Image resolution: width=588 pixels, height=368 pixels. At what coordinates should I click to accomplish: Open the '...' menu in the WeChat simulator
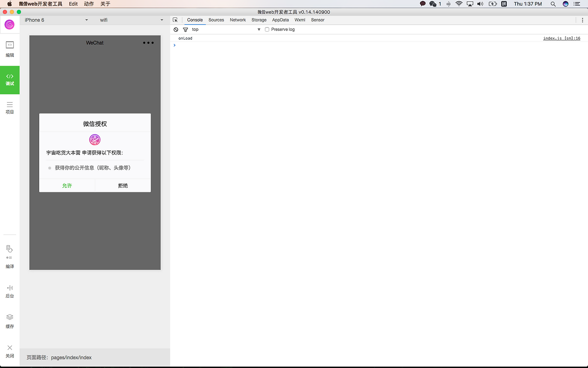[148, 42]
